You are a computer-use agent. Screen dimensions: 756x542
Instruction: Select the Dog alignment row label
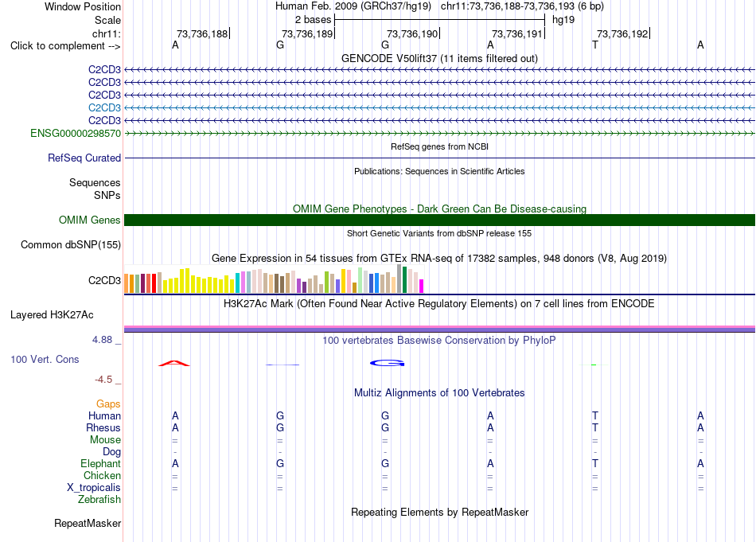tap(111, 452)
